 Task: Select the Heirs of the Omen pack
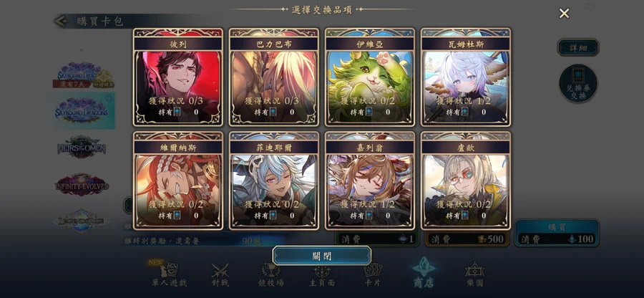82,147
